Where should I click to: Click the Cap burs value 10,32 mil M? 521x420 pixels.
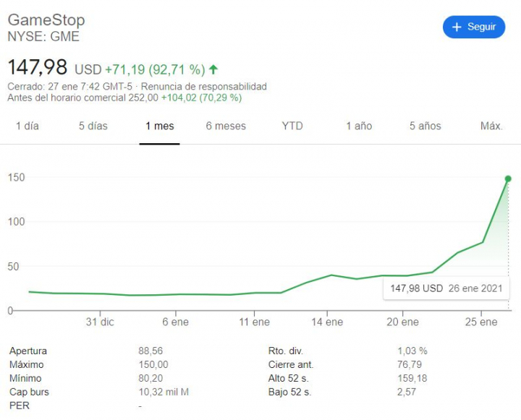164,392
